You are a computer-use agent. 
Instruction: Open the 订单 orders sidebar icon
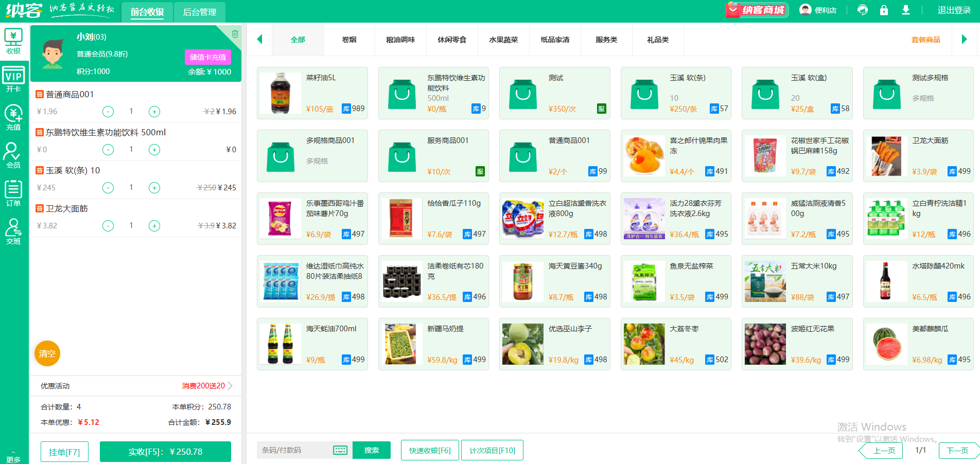pyautogui.click(x=13, y=193)
